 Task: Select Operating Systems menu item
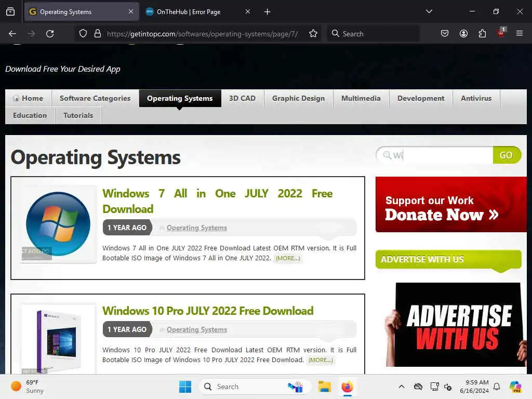[180, 98]
